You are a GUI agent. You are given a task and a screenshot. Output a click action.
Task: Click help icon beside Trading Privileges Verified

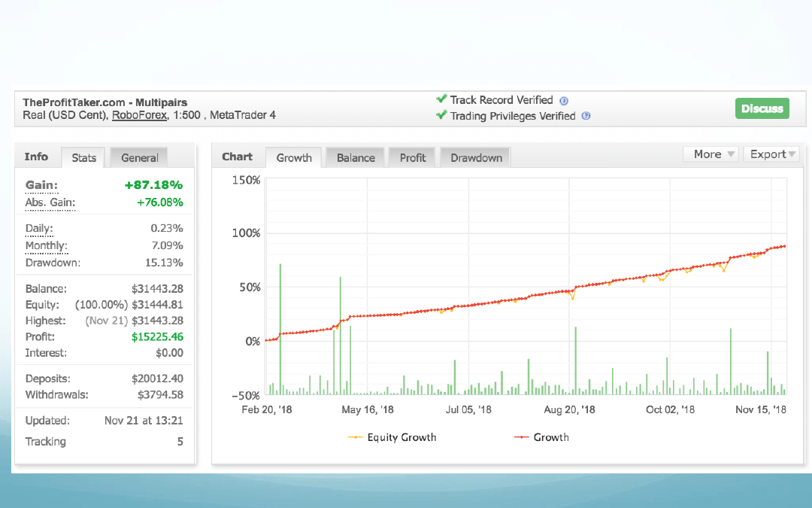point(586,116)
